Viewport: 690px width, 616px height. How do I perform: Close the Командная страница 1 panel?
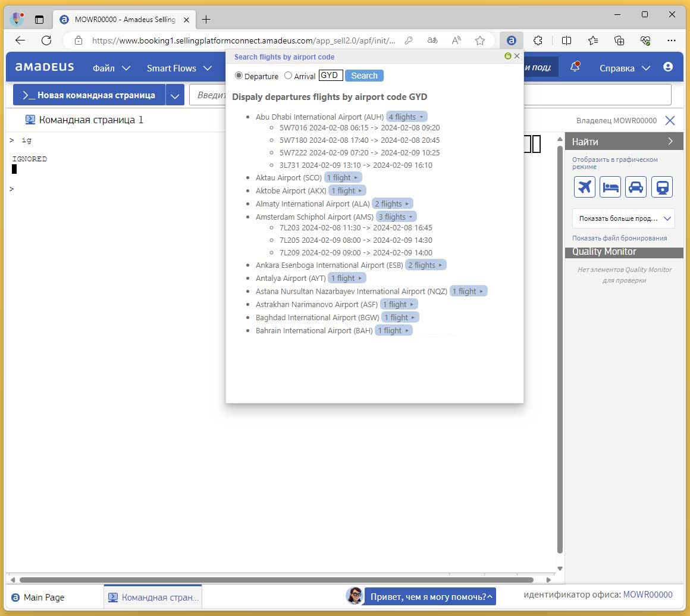point(670,120)
